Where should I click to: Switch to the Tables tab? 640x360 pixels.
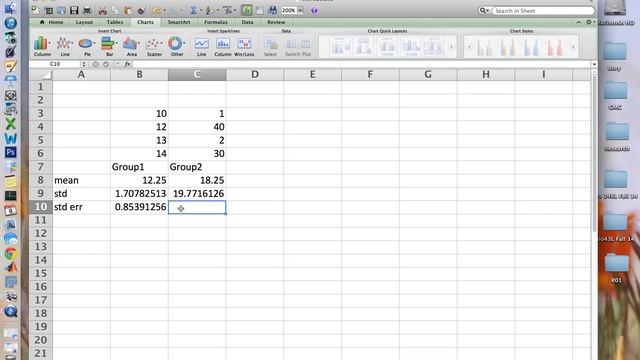115,22
